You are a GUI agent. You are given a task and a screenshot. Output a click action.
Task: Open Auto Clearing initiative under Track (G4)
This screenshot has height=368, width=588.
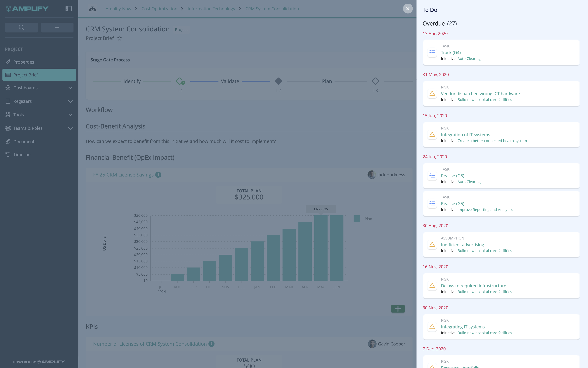click(469, 59)
